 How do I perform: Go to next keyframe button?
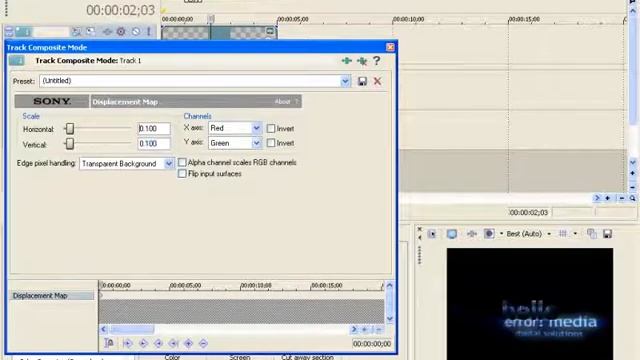[x=158, y=344]
